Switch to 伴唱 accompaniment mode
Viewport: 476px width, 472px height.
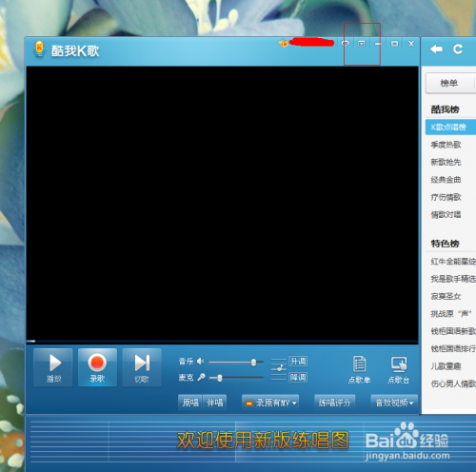click(x=215, y=403)
